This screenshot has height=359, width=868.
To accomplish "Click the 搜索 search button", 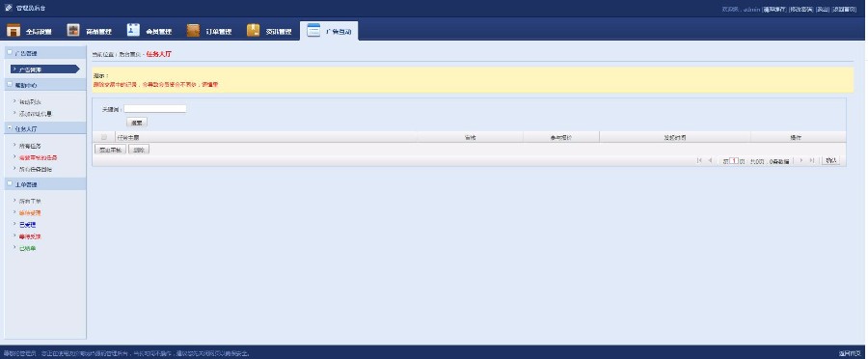I will point(137,123).
